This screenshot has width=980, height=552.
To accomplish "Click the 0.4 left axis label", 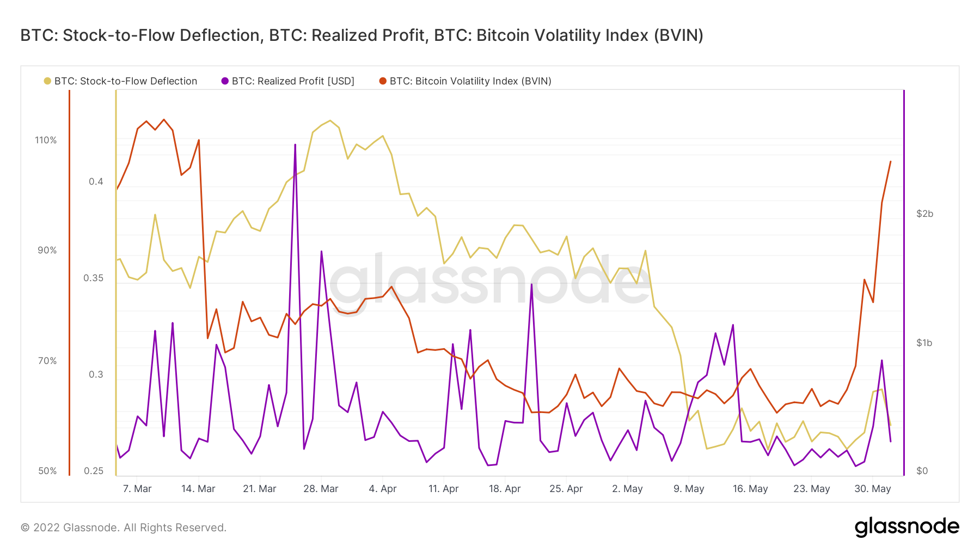I will click(96, 181).
